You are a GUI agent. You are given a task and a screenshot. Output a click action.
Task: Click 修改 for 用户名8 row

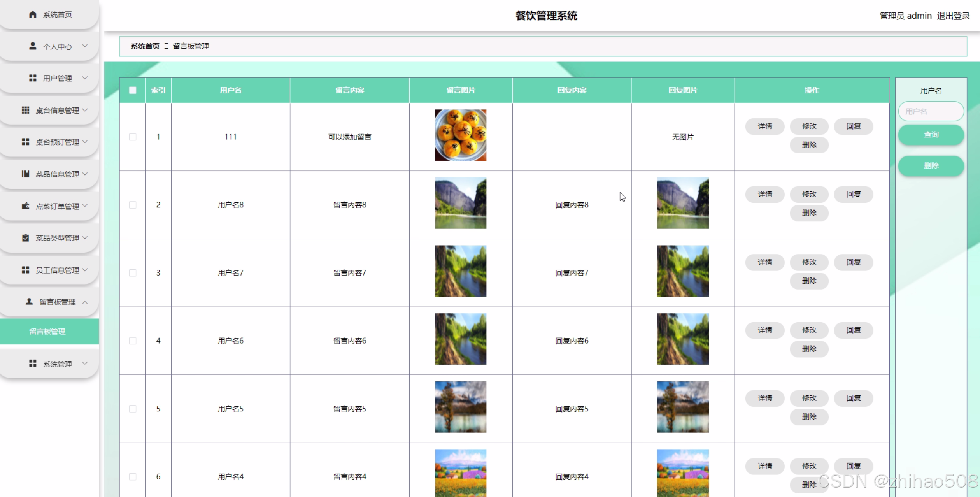click(809, 194)
